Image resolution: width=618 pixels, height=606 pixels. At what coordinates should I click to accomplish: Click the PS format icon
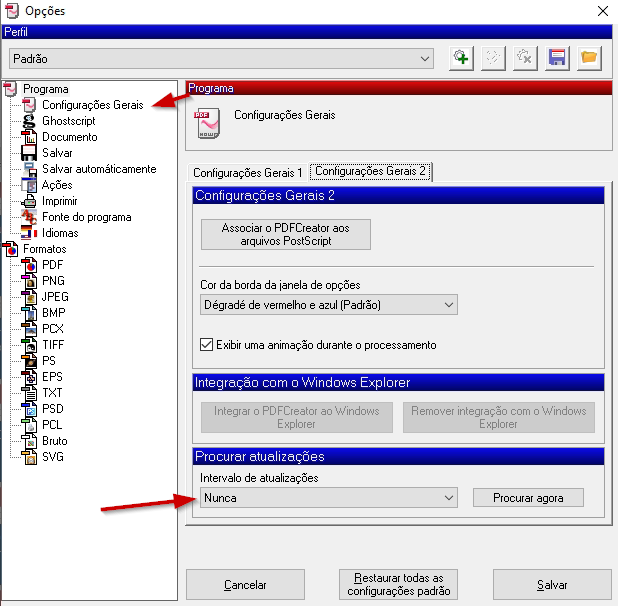pos(29,361)
